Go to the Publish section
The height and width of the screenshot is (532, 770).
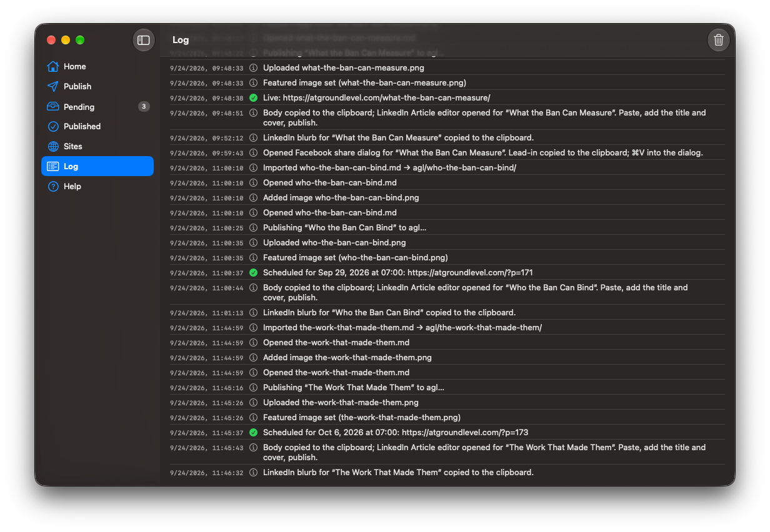tap(97, 86)
